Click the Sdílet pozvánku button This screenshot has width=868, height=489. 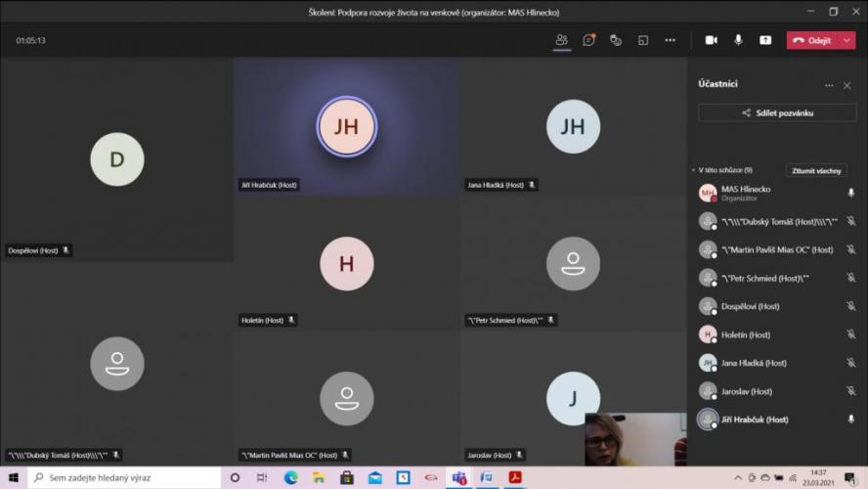click(777, 112)
